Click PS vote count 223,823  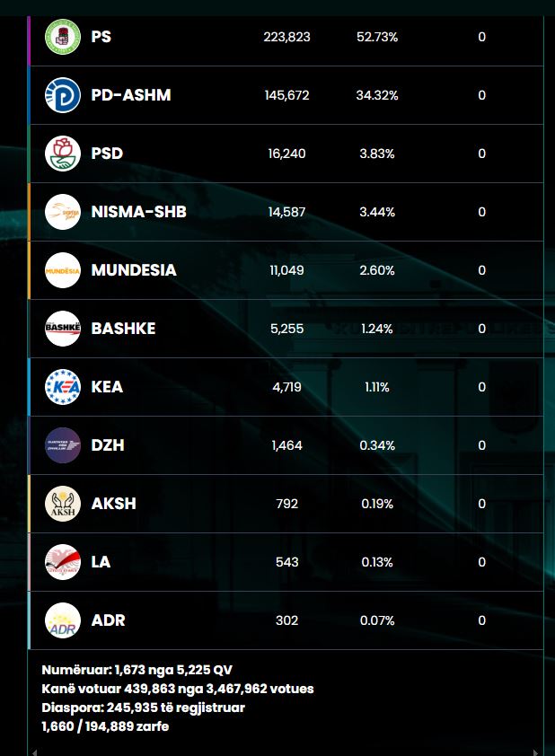[x=286, y=37]
